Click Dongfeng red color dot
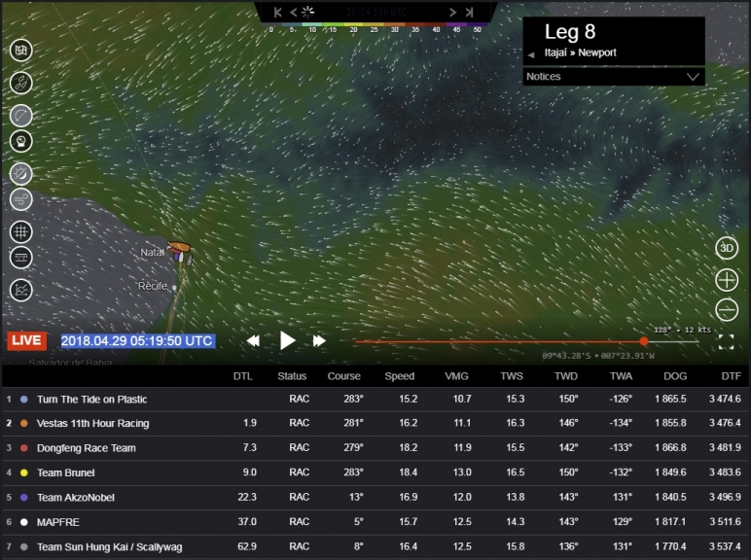This screenshot has width=751, height=560. tap(24, 448)
